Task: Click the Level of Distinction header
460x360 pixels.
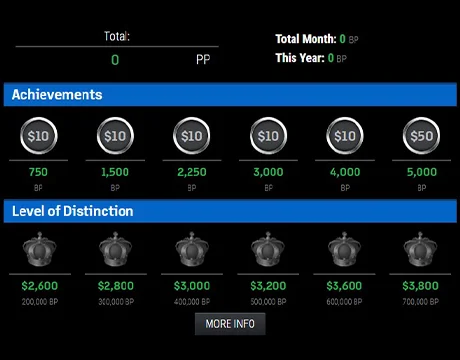Action: click(x=230, y=211)
